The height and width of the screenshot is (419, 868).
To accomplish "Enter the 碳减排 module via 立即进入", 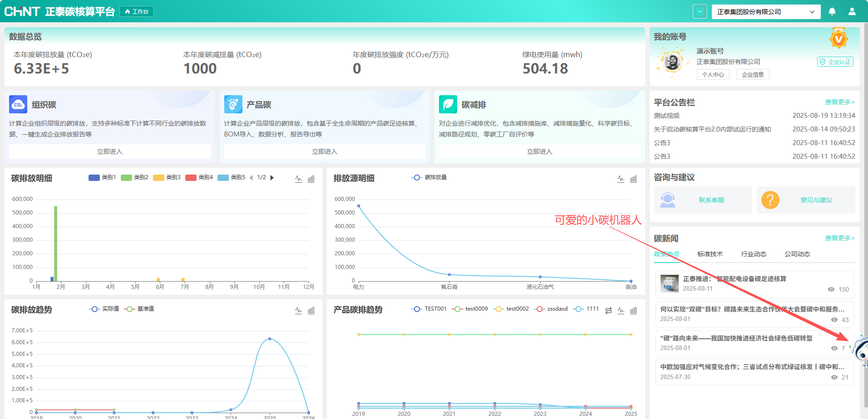I will coord(540,151).
